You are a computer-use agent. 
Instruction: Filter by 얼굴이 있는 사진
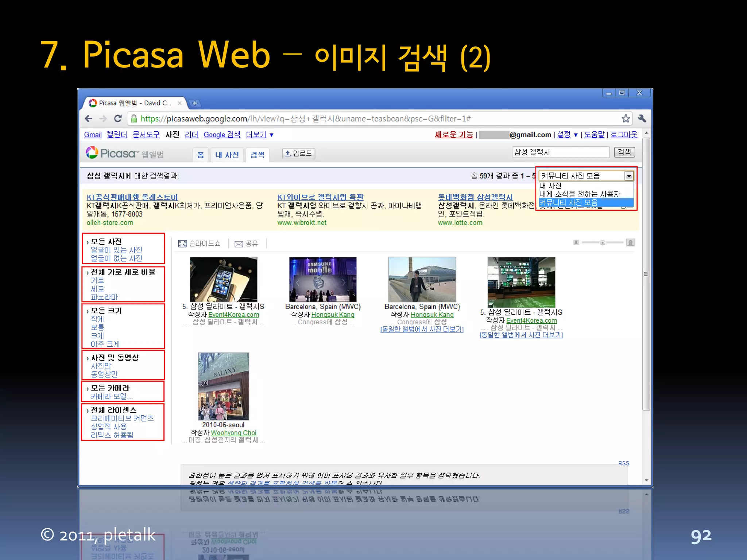coord(116,250)
